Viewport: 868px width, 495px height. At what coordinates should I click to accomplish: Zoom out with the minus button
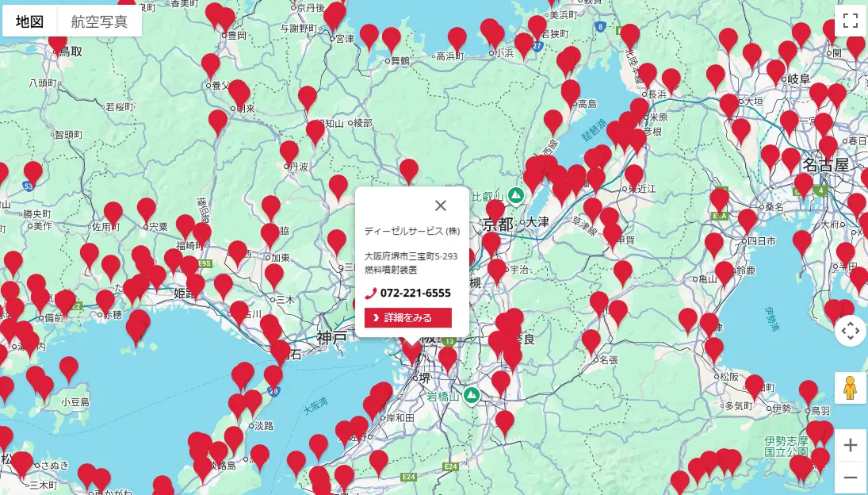pyautogui.click(x=850, y=477)
